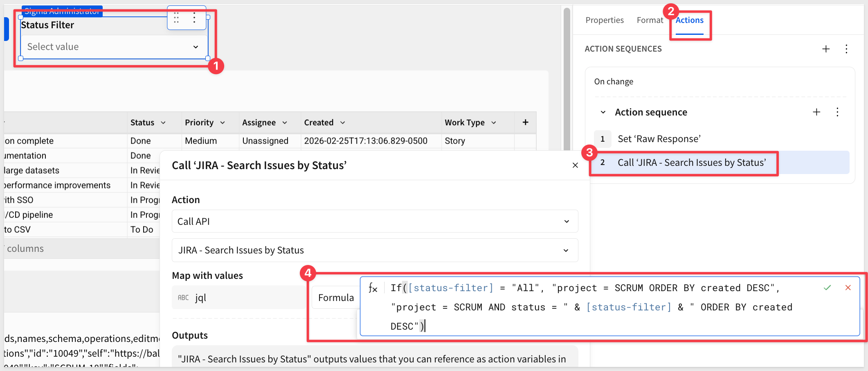Image resolution: width=868 pixels, height=371 pixels.
Task: Open the Status column header menu
Action: point(163,123)
